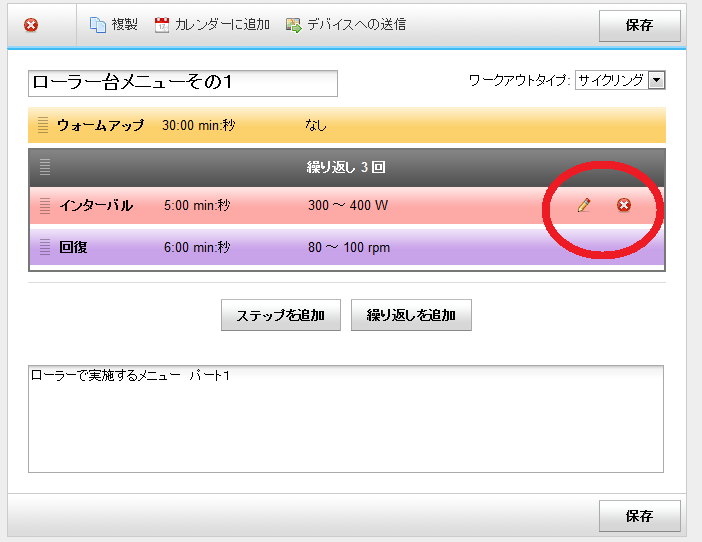Click the ステップを追加 button
The image size is (702, 542).
click(281, 315)
